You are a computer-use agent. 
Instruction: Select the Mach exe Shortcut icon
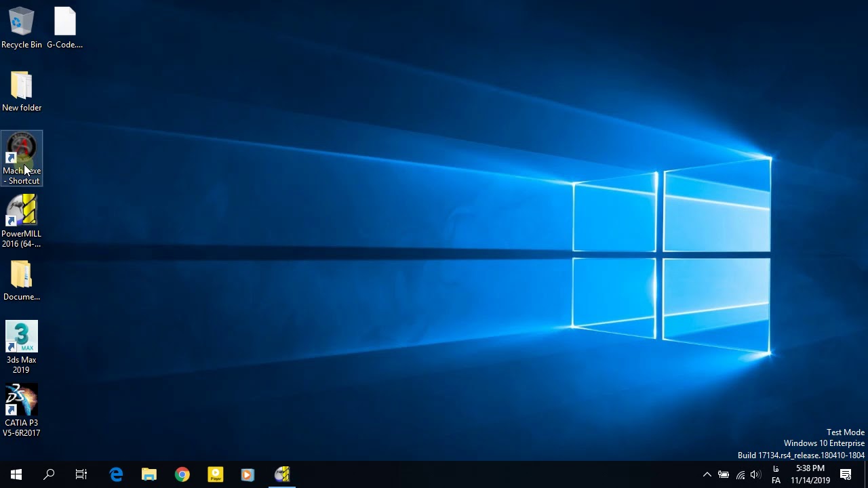[22, 159]
